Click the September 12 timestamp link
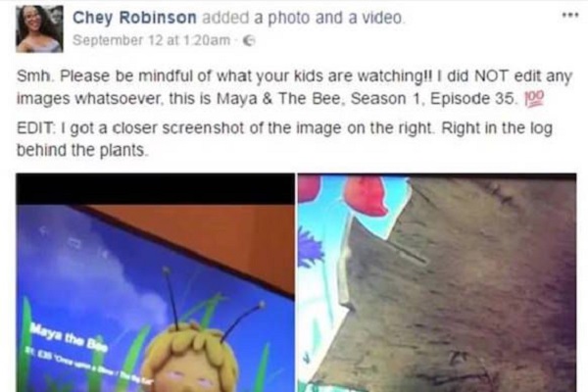The image size is (588, 392). click(x=152, y=40)
